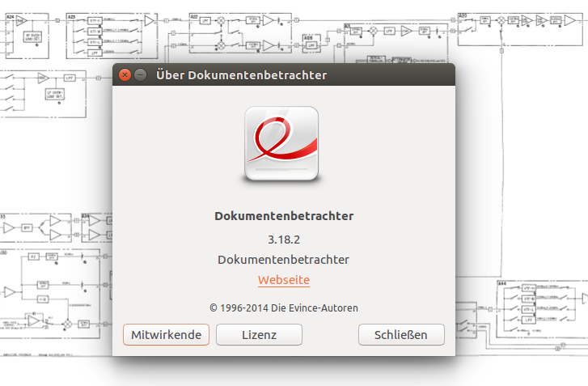Click the bold Dokumentenbetrachter heading
This screenshot has height=386, width=588.
(x=284, y=216)
